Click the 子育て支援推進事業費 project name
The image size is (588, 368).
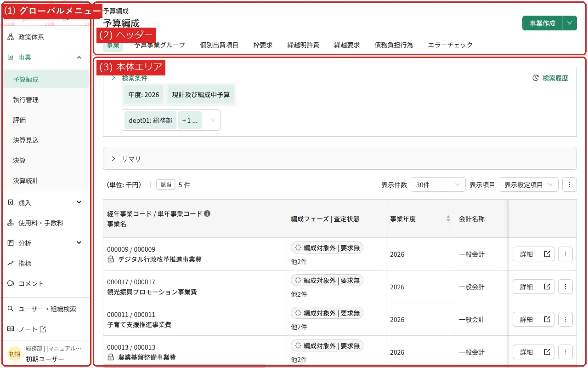(139, 325)
